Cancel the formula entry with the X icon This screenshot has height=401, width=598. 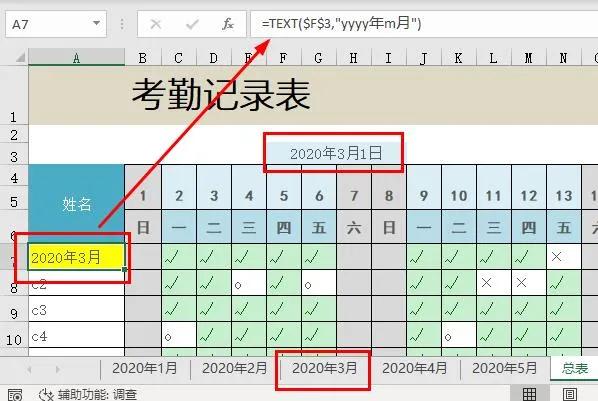[x=156, y=24]
